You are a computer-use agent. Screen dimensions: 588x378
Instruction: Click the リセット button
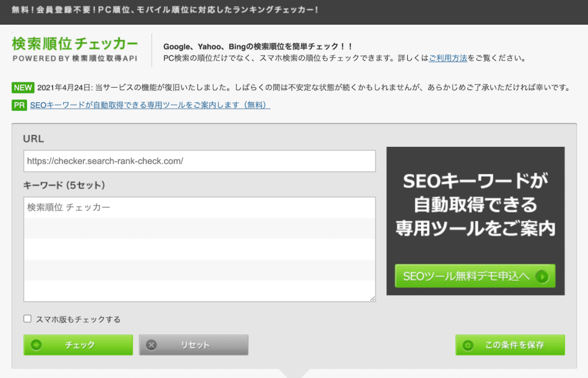[x=194, y=345]
